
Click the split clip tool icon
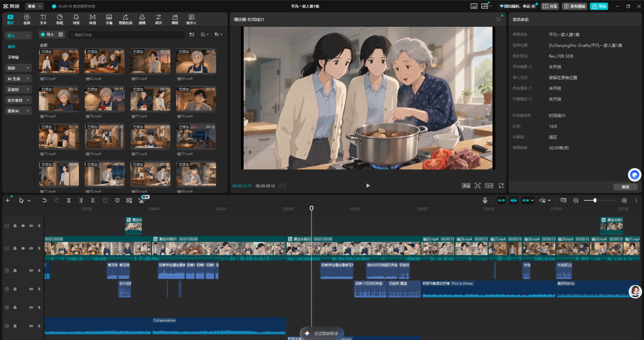click(69, 200)
